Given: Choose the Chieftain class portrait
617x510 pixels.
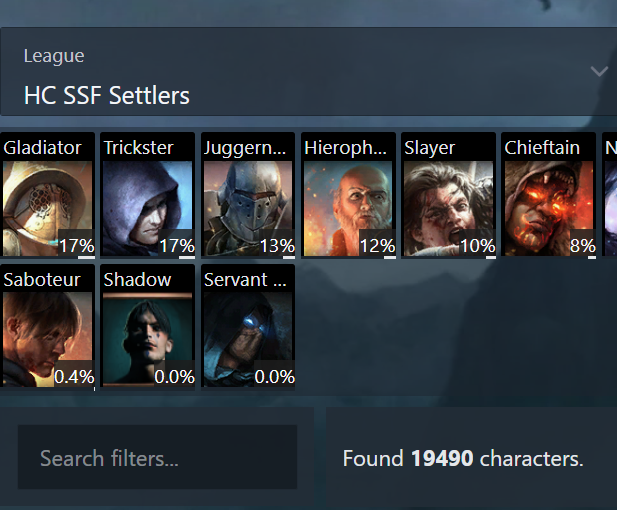Looking at the screenshot, I should pyautogui.click(x=549, y=209).
